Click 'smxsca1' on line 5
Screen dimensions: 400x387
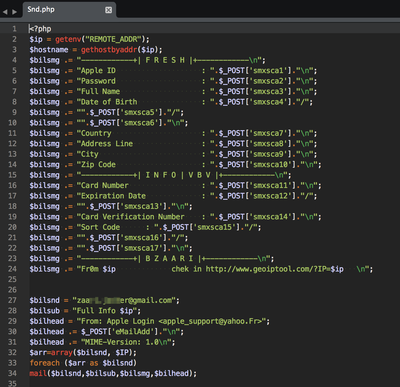269,71
